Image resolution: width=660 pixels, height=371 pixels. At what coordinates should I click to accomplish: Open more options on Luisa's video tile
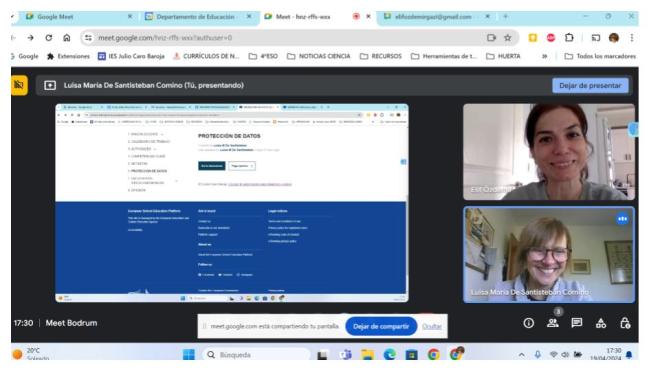(622, 219)
